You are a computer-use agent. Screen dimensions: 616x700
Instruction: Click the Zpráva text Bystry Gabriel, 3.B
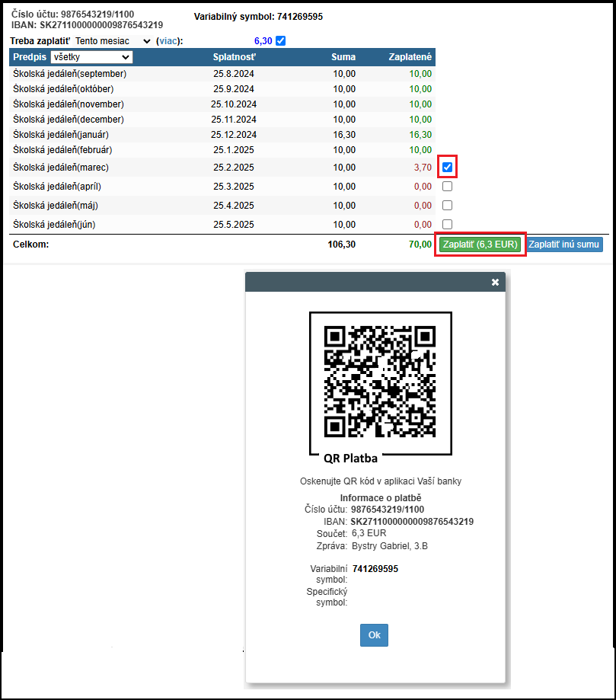point(390,546)
